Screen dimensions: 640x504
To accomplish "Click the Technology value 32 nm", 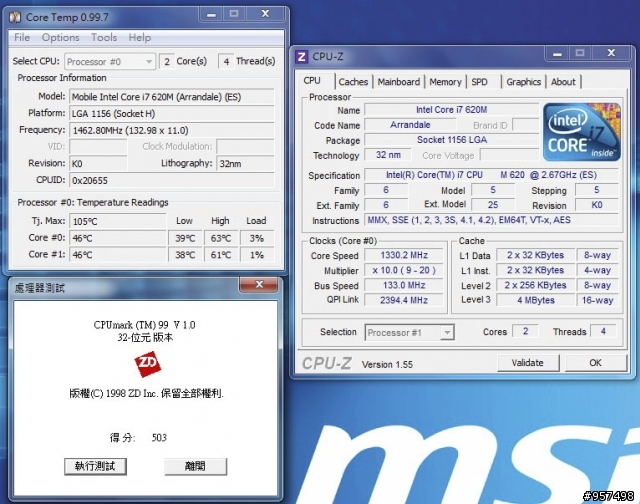I will pos(388,155).
